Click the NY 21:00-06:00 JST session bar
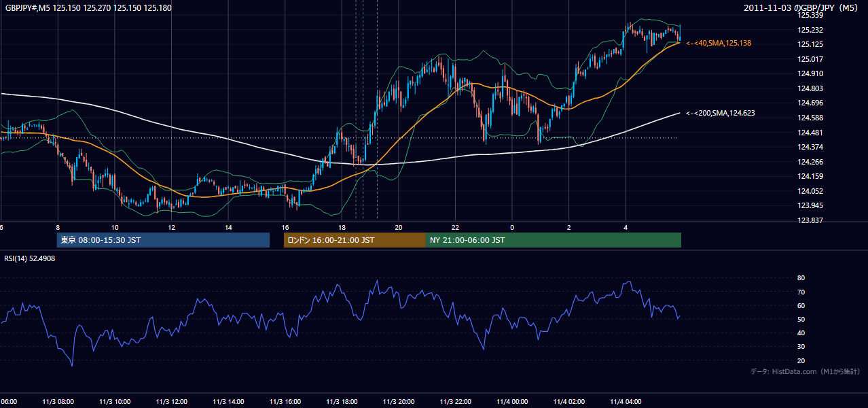The image size is (868, 408). (554, 240)
